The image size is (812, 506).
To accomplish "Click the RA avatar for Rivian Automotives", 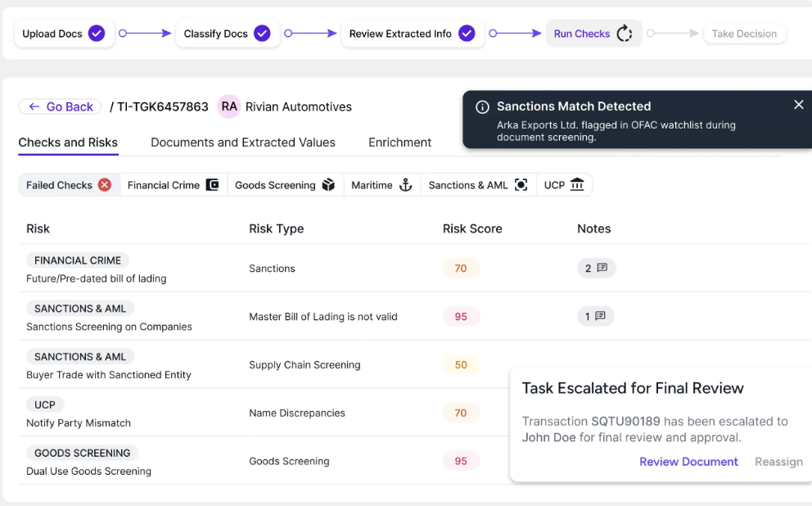I will tap(229, 106).
